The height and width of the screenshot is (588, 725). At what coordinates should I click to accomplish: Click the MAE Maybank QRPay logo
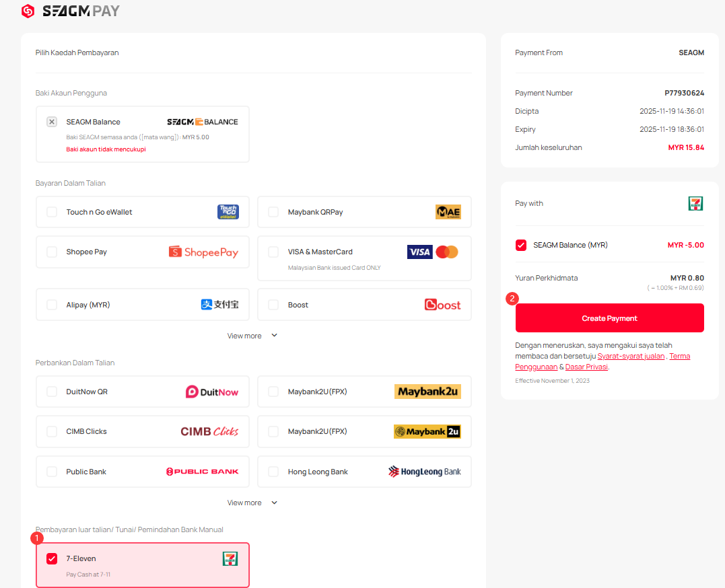448,212
